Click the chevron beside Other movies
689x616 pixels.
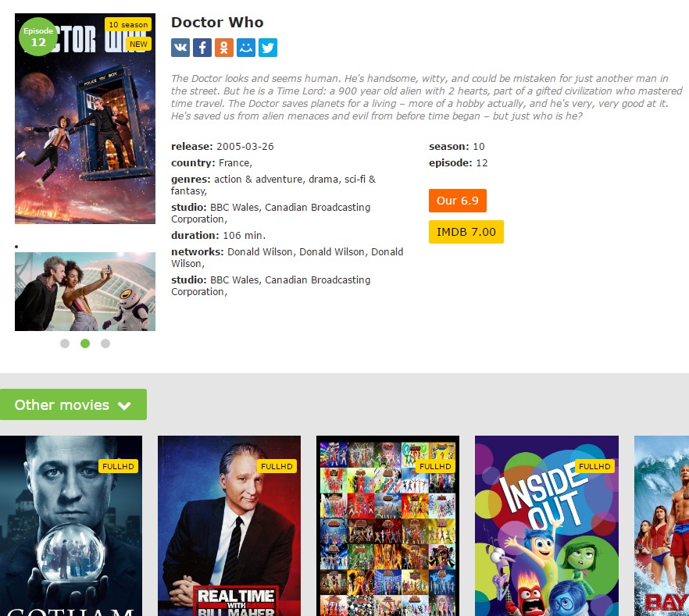(x=124, y=405)
